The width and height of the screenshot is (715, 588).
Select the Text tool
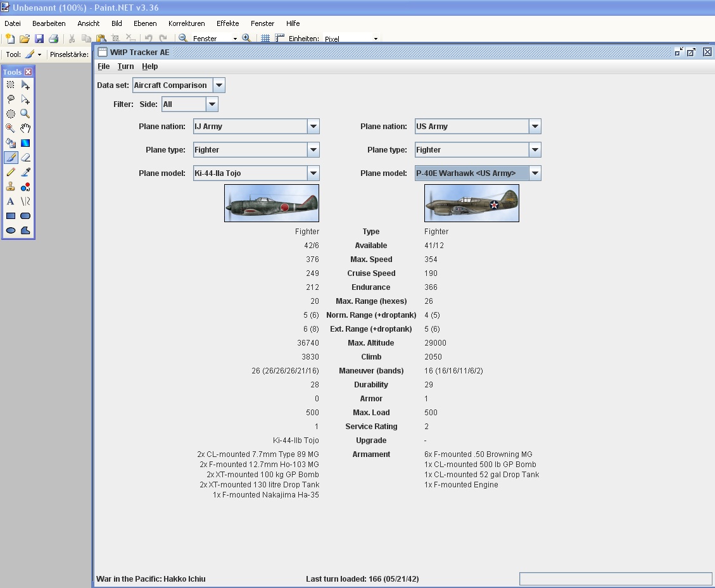coord(11,201)
